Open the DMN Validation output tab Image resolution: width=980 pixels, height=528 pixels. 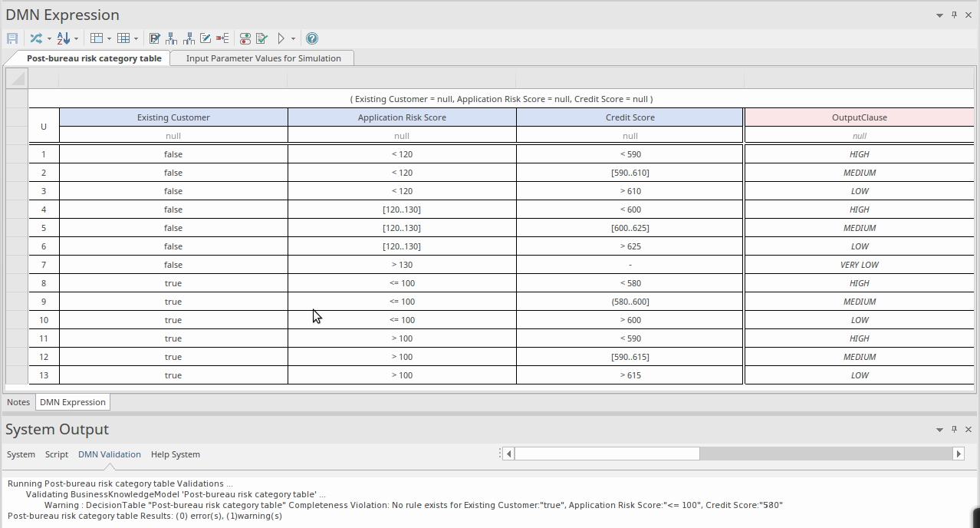110,454
